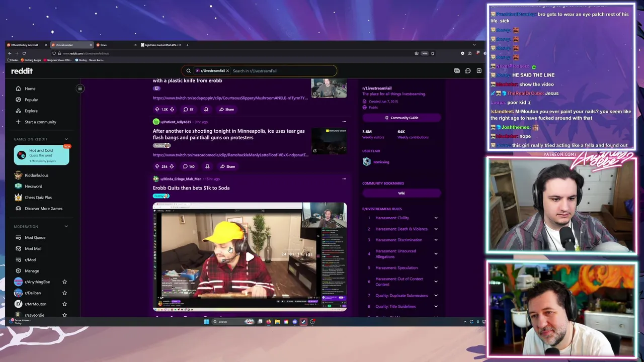Share the ice shooting Minneapolis post
Image resolution: width=644 pixels, height=362 pixels.
point(227,166)
